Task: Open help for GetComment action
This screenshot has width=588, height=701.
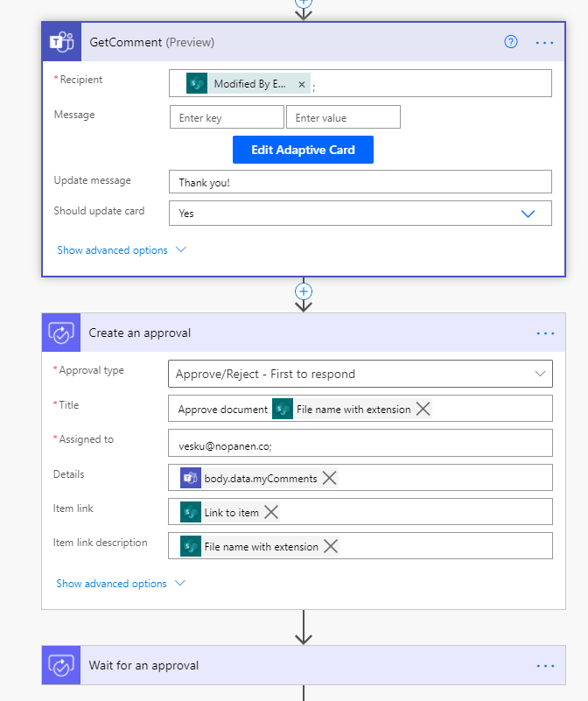Action: click(511, 42)
